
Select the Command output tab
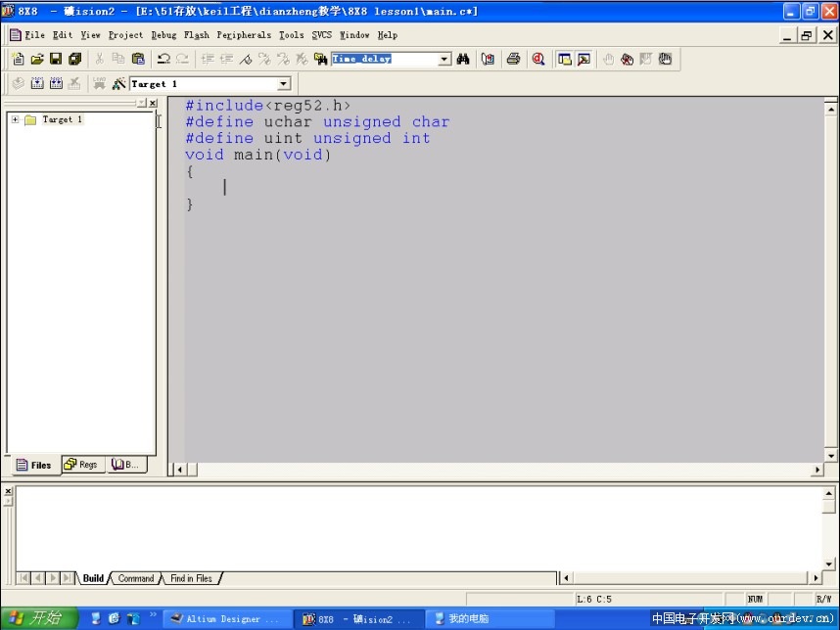coord(135,578)
